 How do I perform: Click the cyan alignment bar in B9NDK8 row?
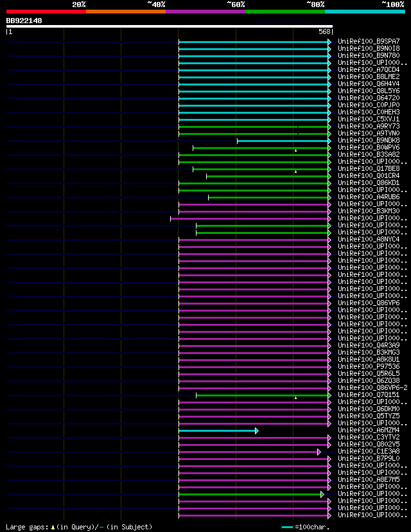click(x=283, y=141)
